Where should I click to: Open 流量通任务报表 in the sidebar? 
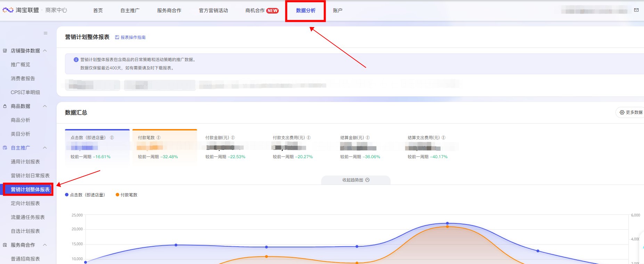coord(28,217)
